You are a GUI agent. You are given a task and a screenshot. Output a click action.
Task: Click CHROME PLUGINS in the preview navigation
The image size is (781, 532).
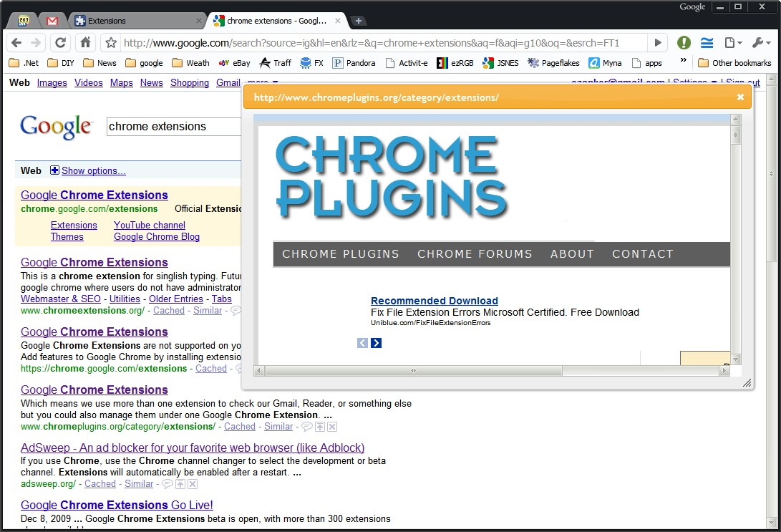(x=341, y=254)
